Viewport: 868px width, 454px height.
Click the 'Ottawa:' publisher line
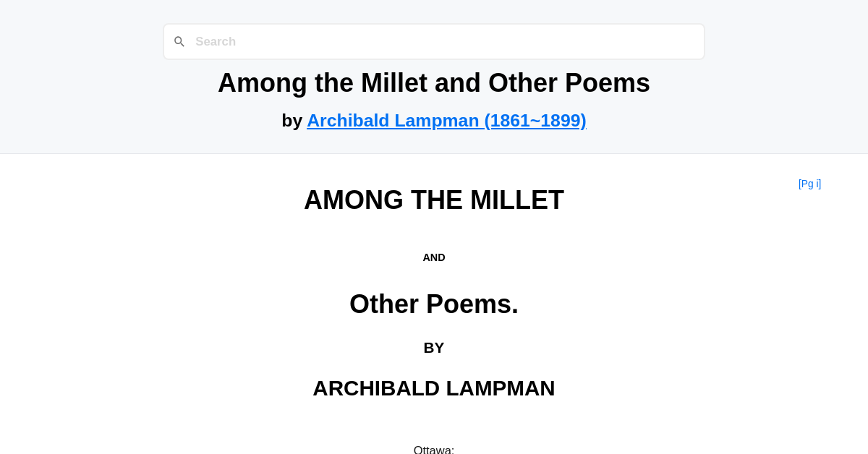click(x=434, y=449)
